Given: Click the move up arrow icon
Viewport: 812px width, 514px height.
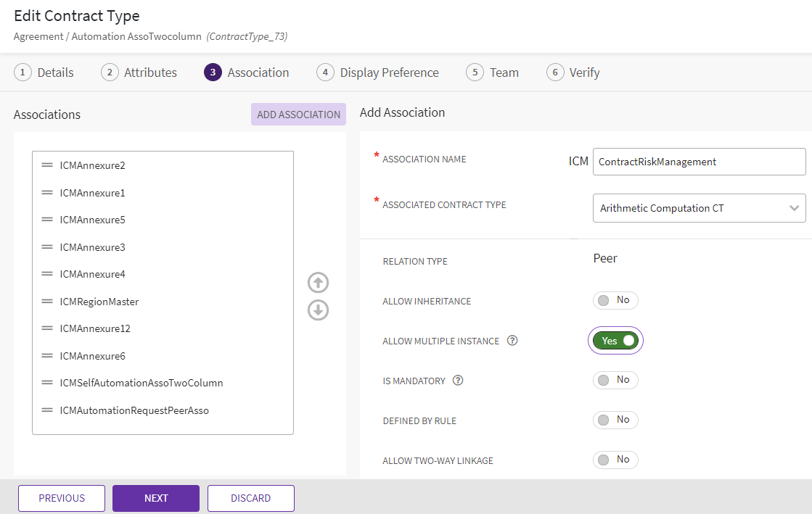Looking at the screenshot, I should [x=318, y=283].
